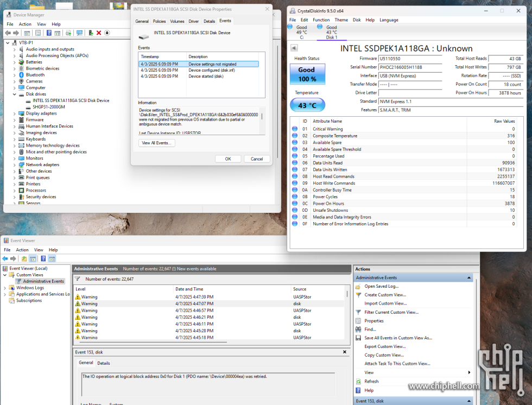Select the 'Device configured (disk.inf)' event row

[199, 70]
